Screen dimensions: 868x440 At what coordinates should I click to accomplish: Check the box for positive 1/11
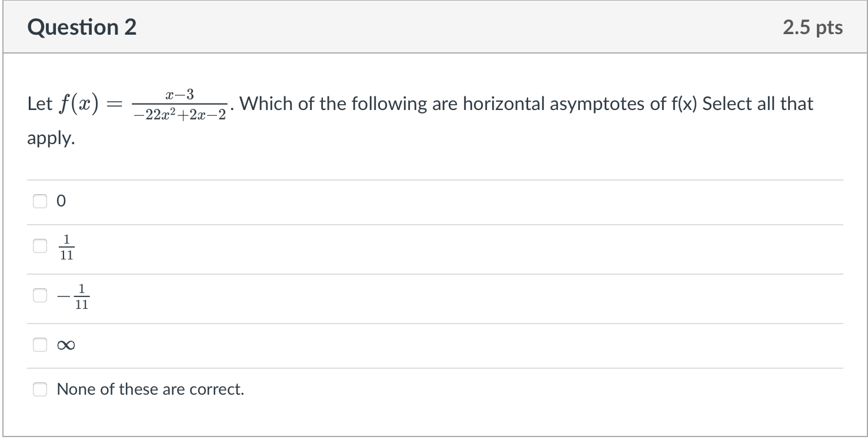(39, 246)
